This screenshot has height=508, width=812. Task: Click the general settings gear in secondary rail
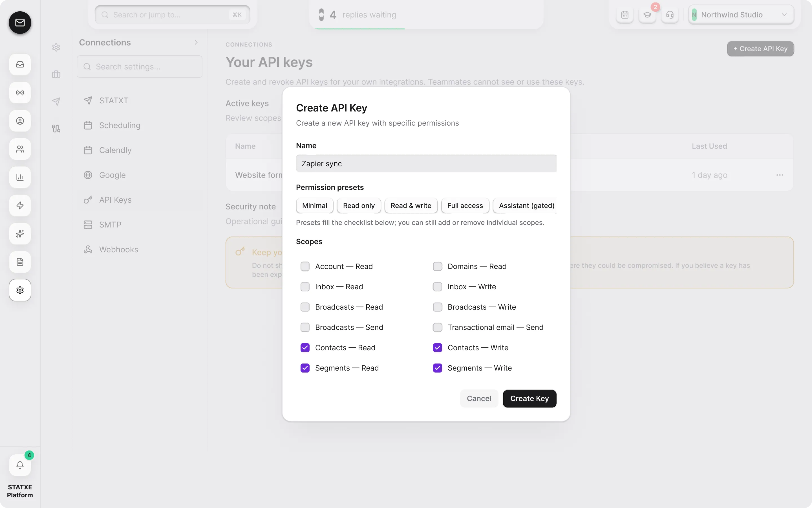point(56,47)
